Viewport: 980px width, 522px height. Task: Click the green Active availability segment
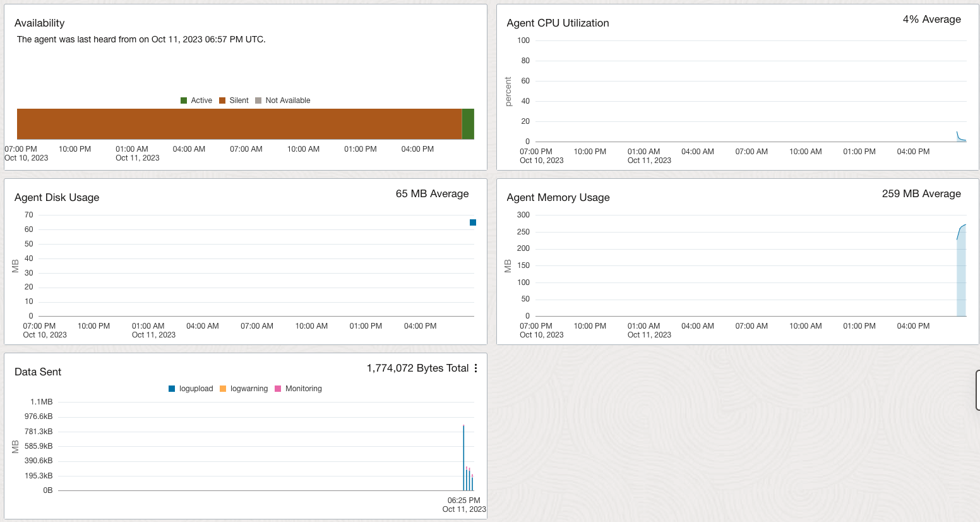tap(468, 124)
